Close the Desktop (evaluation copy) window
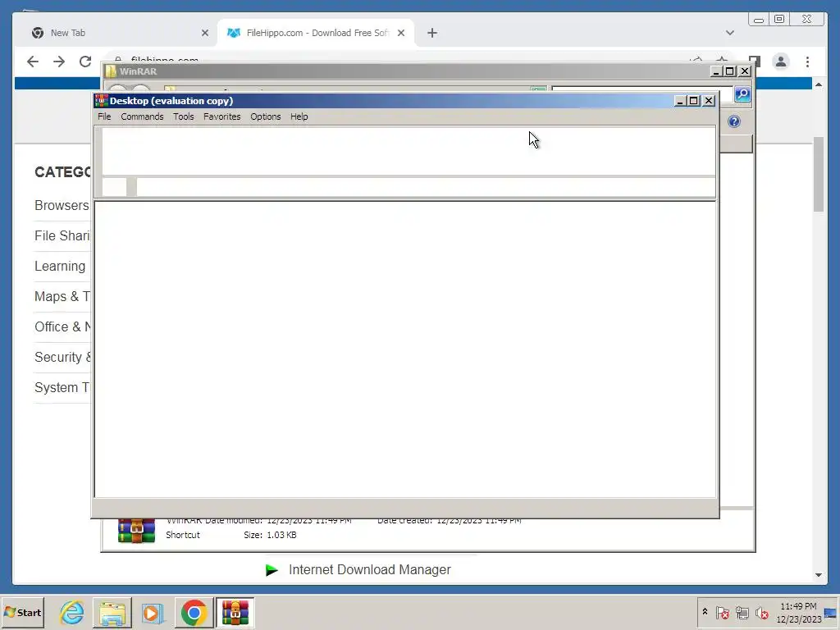The image size is (840, 630). click(x=709, y=101)
